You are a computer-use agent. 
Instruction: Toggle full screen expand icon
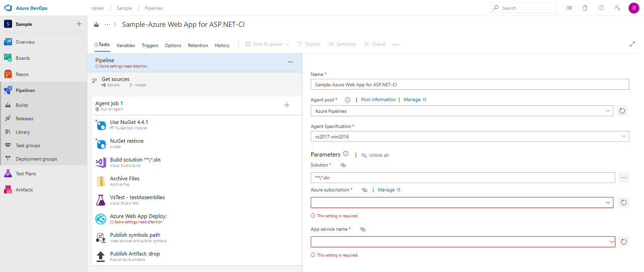tap(632, 44)
